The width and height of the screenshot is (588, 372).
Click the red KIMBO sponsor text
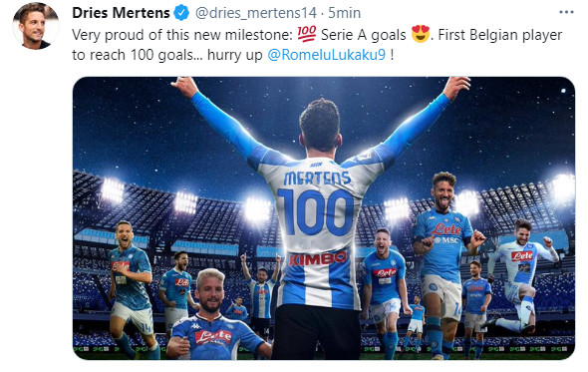point(318,258)
